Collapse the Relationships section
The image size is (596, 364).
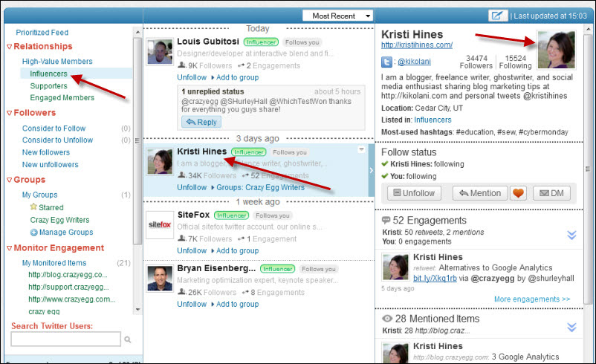pos(10,47)
